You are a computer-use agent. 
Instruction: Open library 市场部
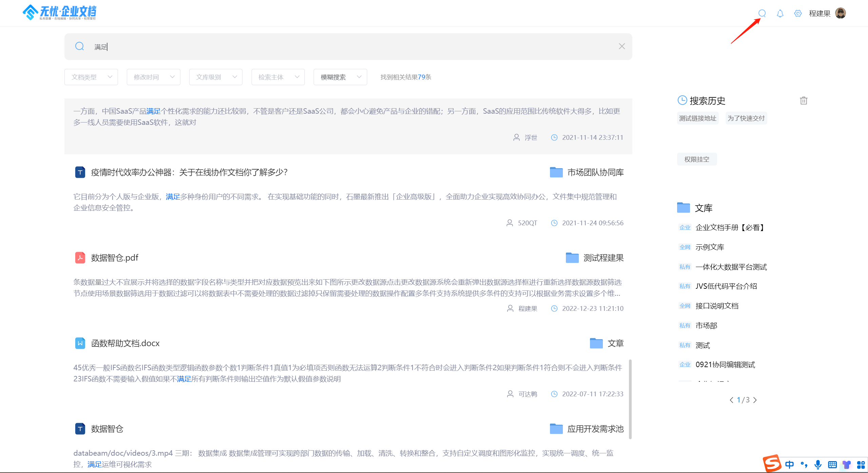[706, 325]
